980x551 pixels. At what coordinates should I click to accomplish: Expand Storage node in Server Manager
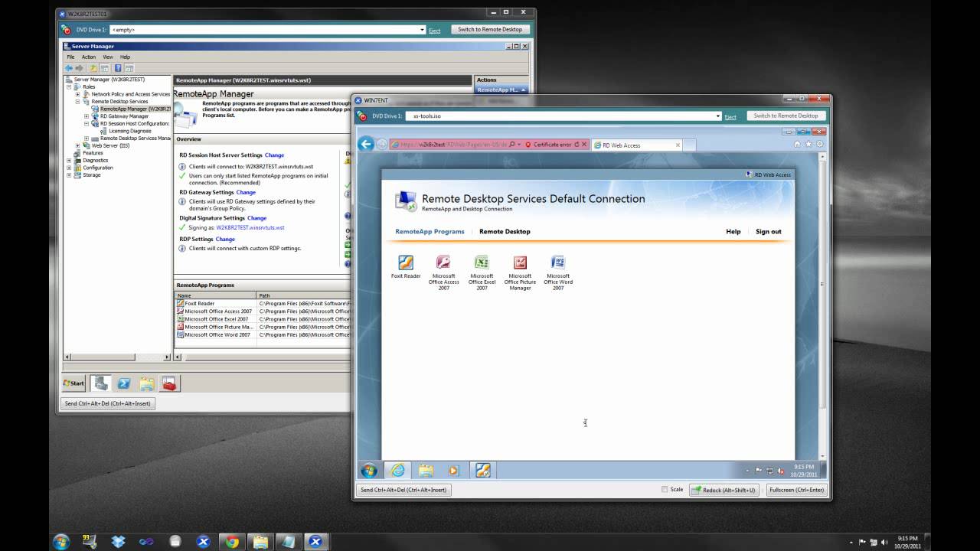[69, 174]
